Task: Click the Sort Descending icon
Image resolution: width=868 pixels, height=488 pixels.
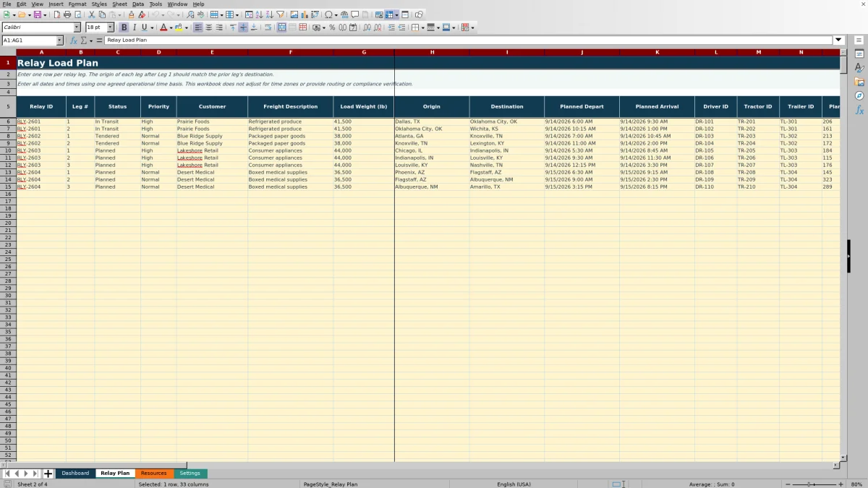Action: click(x=270, y=14)
